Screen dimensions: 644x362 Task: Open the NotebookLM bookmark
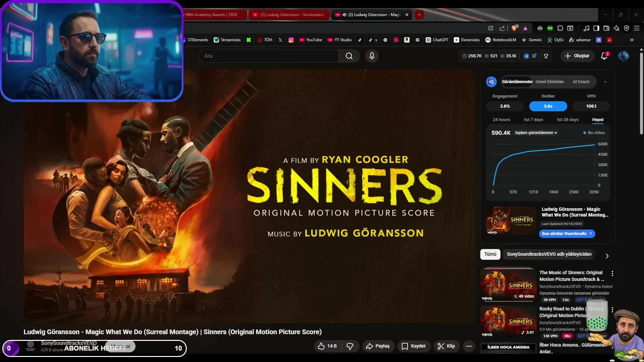coord(501,40)
